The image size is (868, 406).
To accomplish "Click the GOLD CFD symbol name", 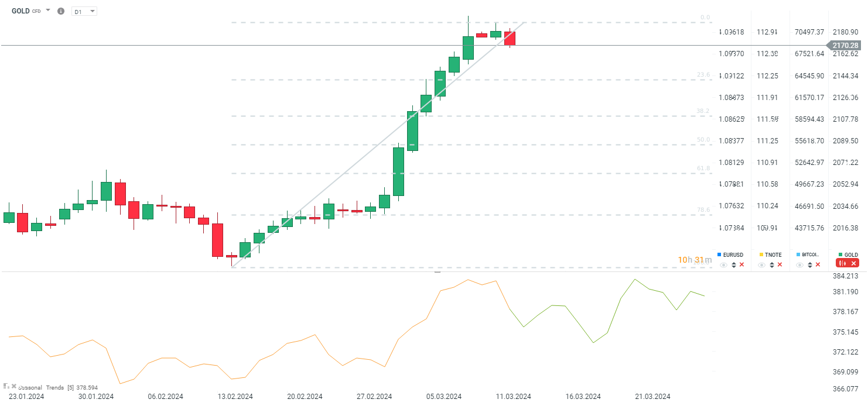I will tap(21, 11).
